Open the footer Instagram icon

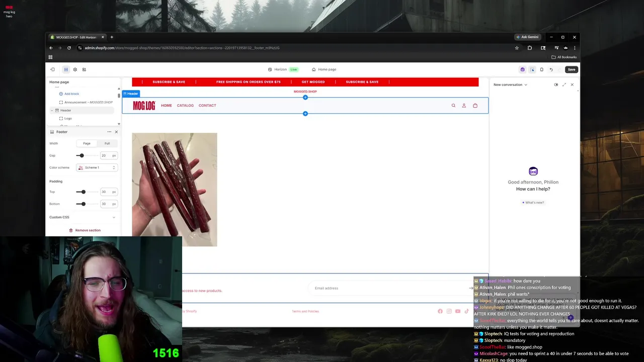pyautogui.click(x=449, y=311)
